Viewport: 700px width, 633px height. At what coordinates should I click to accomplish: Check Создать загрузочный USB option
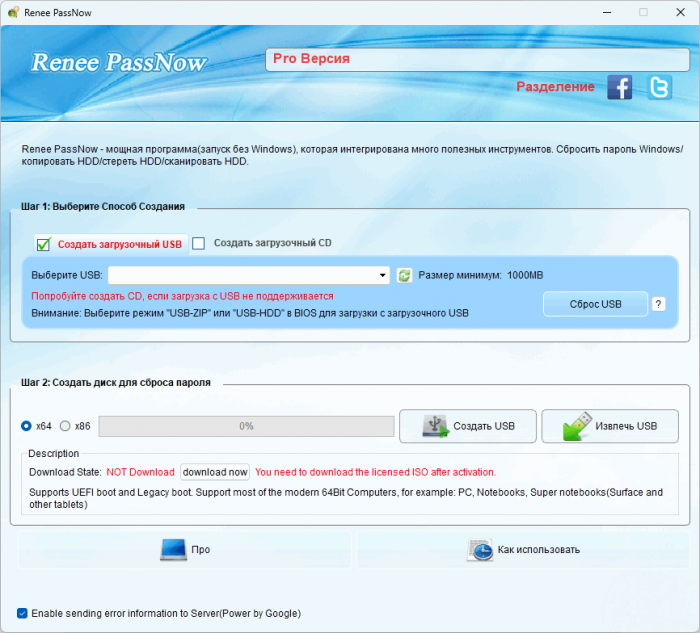point(43,244)
